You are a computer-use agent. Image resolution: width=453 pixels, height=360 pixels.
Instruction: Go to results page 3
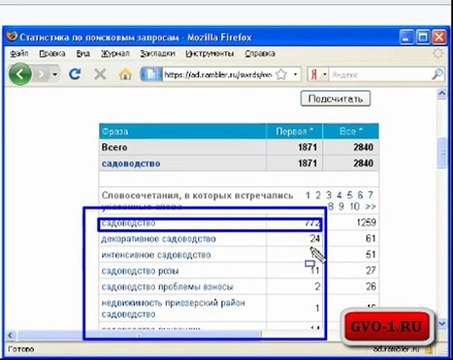pyautogui.click(x=329, y=195)
